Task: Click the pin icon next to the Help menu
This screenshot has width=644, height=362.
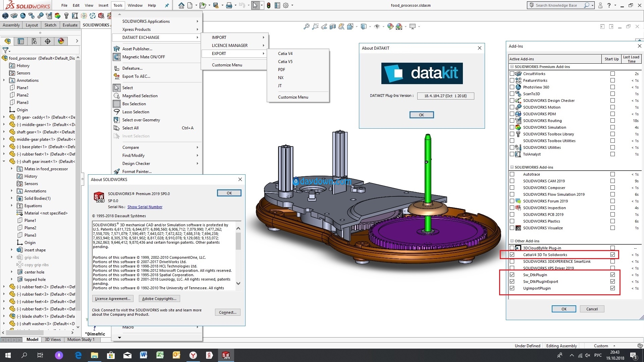Action: tap(167, 5)
